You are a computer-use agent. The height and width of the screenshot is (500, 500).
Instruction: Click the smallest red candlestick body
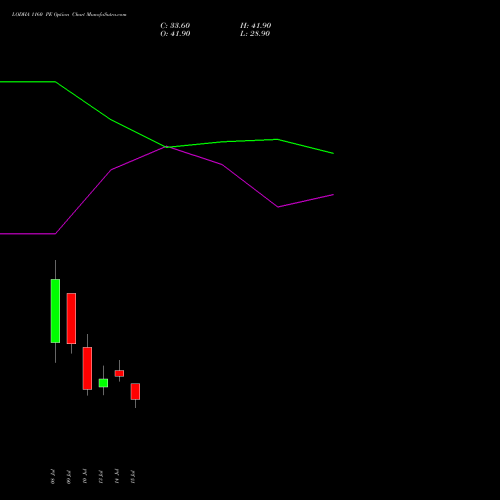(119, 373)
